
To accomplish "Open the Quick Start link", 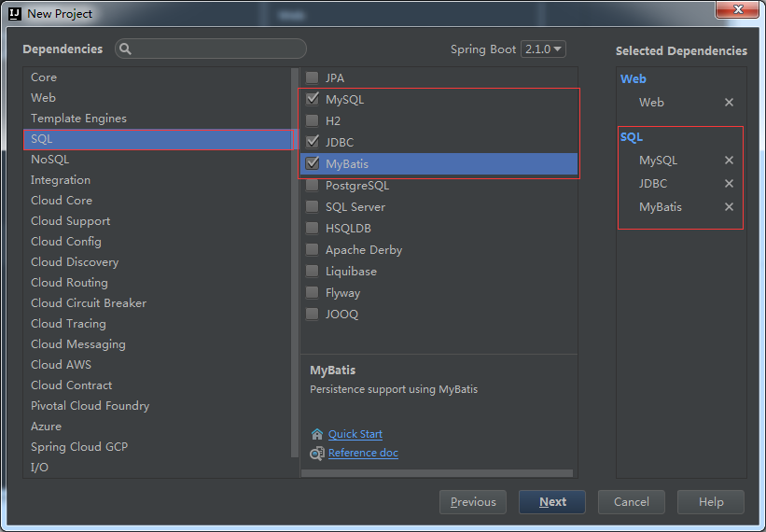I will pos(355,434).
